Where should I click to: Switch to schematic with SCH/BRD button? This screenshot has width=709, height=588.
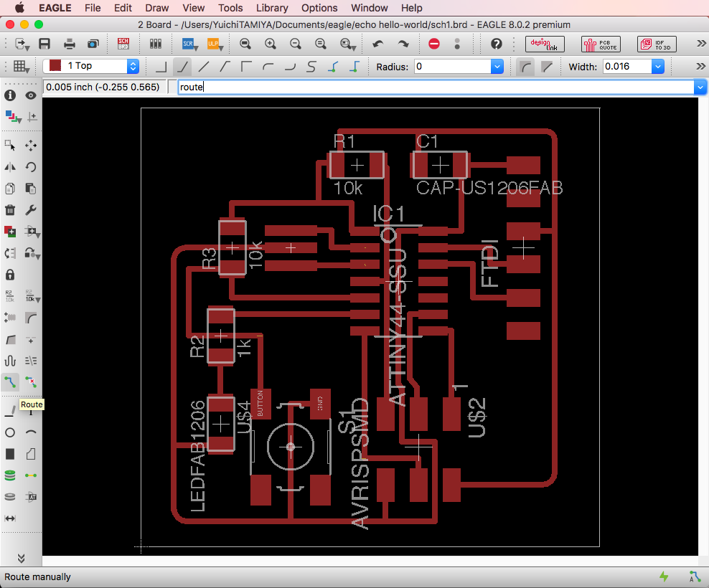(x=123, y=44)
